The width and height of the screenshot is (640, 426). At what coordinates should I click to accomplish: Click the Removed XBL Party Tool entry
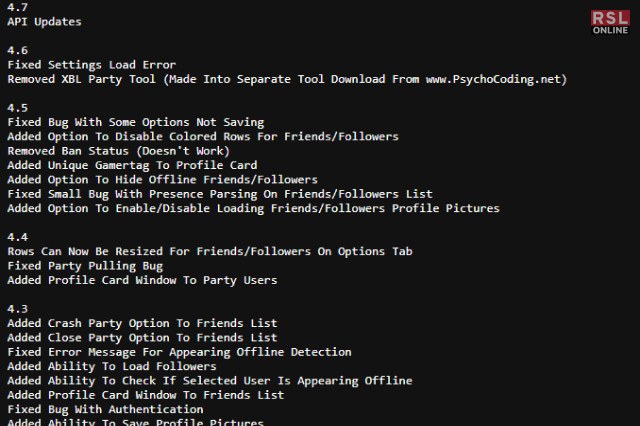(287, 79)
